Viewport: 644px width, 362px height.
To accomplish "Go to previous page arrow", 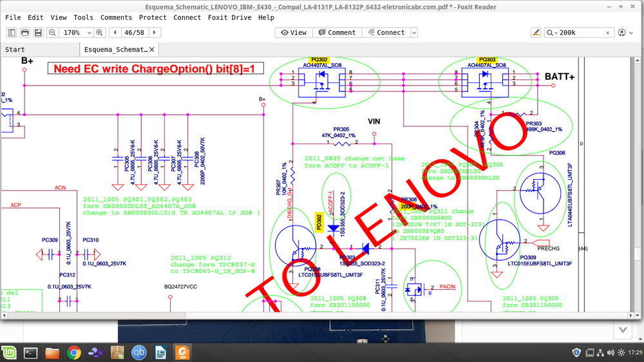I will click(x=115, y=32).
